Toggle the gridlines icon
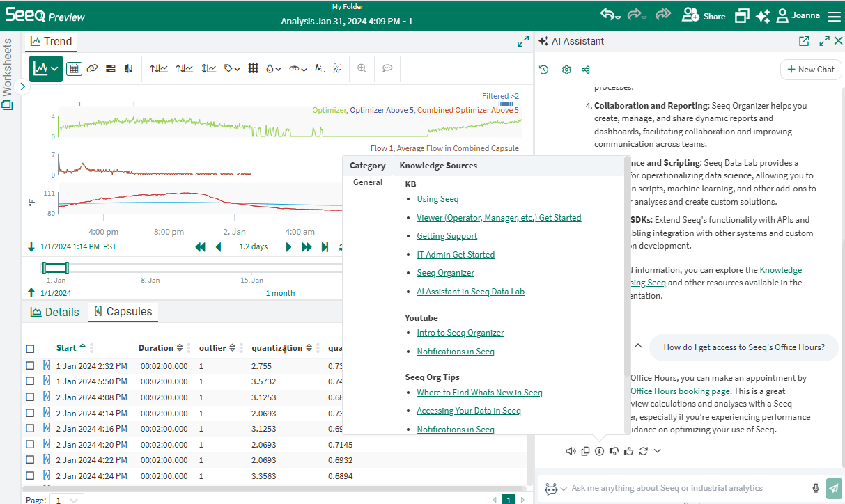This screenshot has width=845, height=504. tap(254, 68)
